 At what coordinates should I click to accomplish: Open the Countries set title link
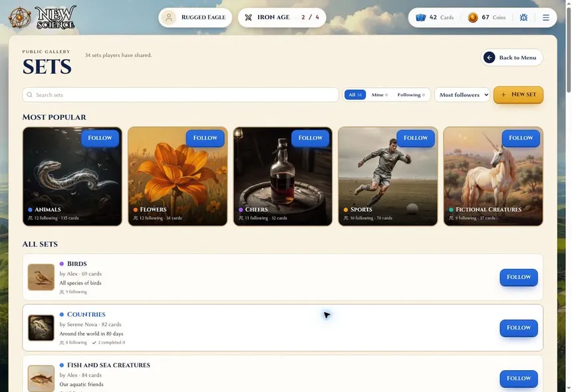coord(86,314)
